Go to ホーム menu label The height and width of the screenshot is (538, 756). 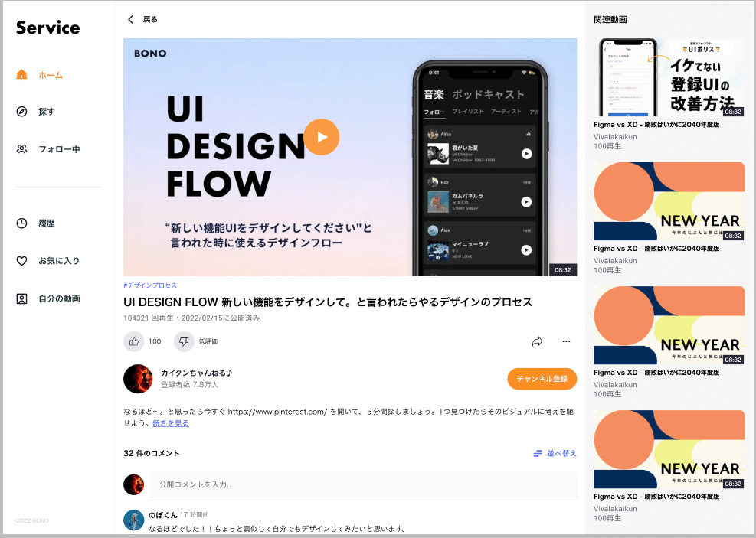pos(51,75)
